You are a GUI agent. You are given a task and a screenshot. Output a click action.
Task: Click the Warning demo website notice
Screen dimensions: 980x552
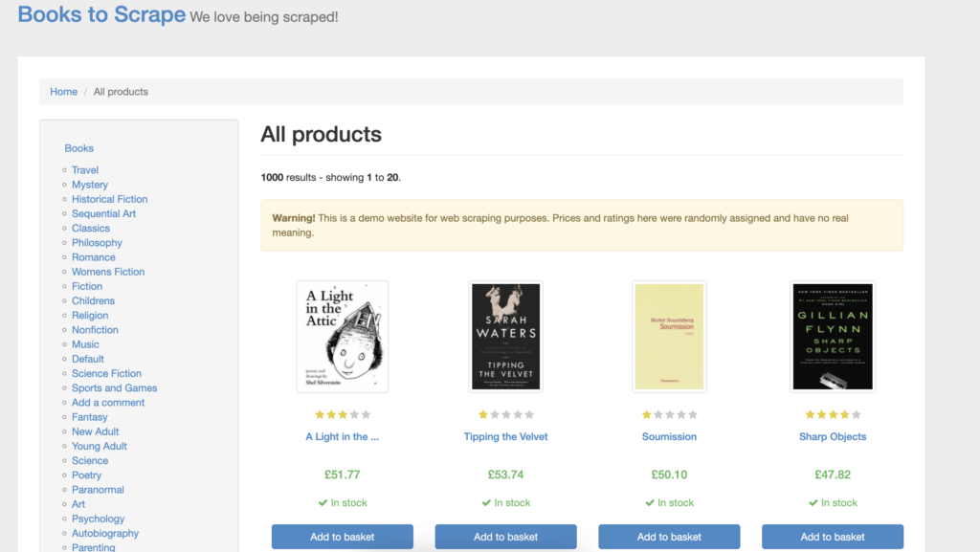[582, 226]
